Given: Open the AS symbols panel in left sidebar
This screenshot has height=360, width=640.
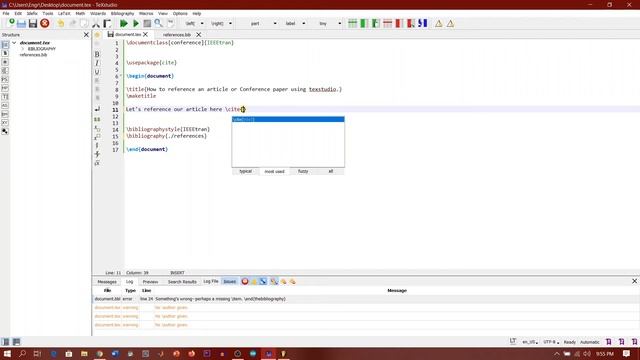Looking at the screenshot, I should coord(5,105).
